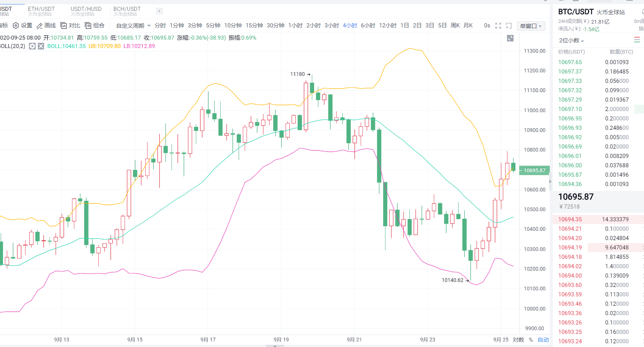Click buy order price 10693.24
The width and height of the screenshot is (644, 347).
pyautogui.click(x=570, y=341)
